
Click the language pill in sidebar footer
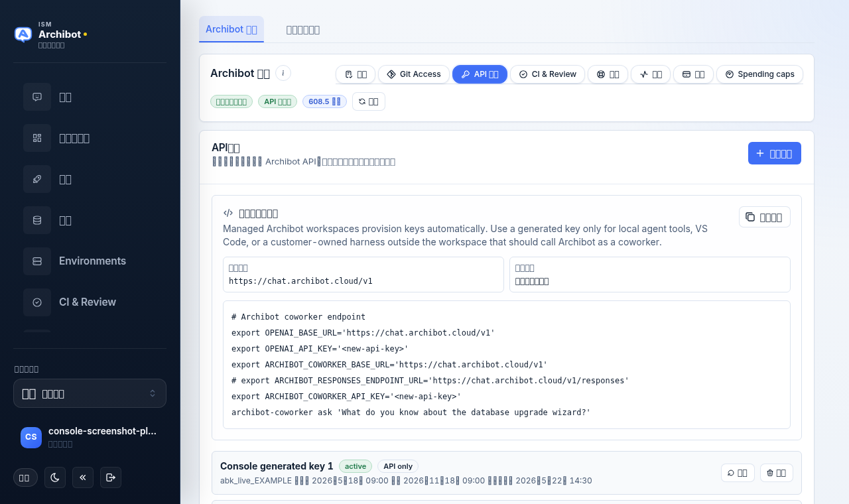coord(25,477)
